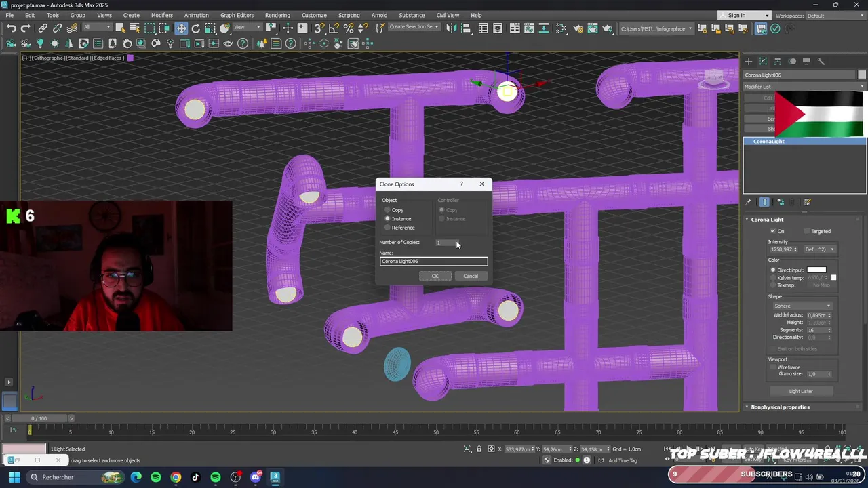868x488 pixels.
Task: Open the selection filter All dropdown
Action: point(97,28)
